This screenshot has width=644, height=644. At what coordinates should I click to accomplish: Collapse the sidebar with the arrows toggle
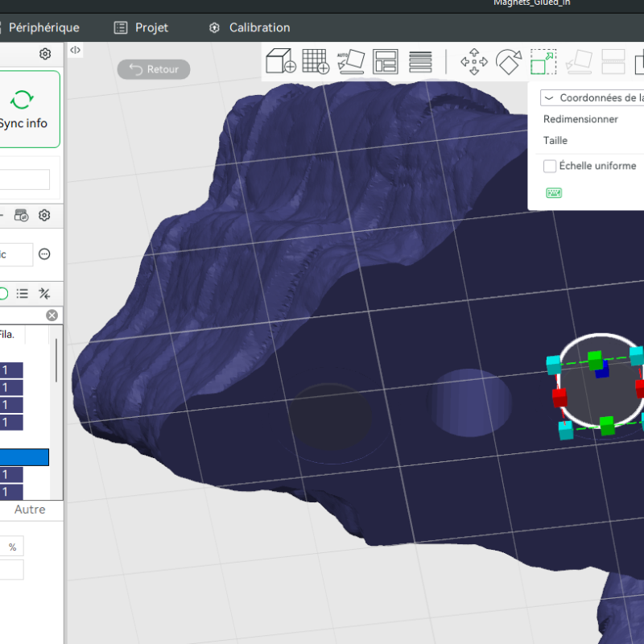[x=75, y=50]
